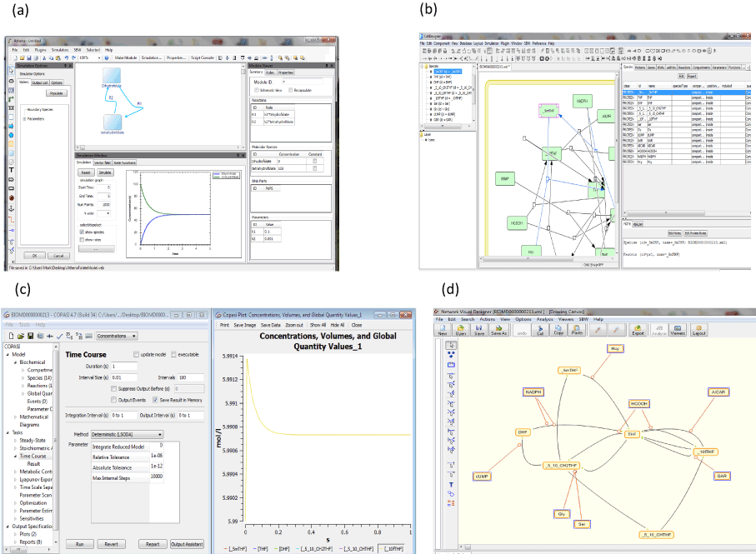The width and height of the screenshot is (756, 554).
Task: Click Intervals input field in COPASI
Action: point(191,377)
